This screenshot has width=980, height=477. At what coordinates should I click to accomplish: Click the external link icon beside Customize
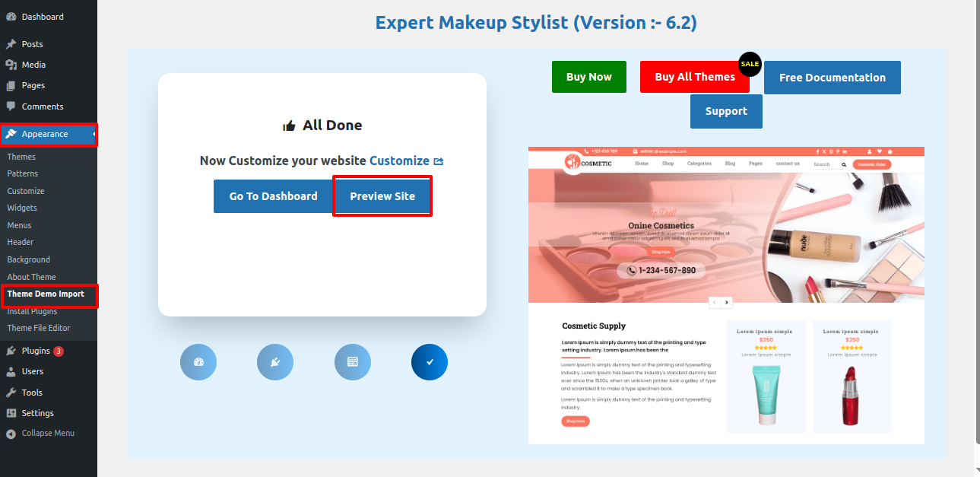pos(439,161)
